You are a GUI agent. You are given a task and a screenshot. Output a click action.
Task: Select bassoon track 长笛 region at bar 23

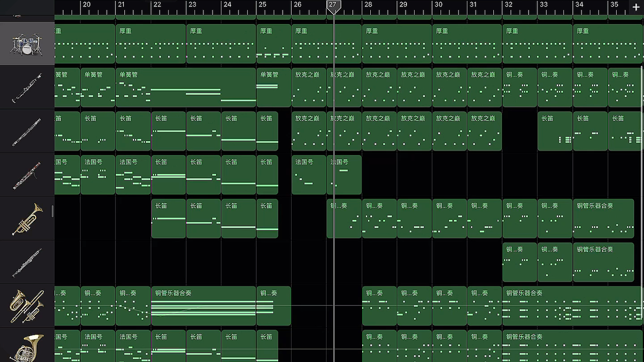point(203,175)
